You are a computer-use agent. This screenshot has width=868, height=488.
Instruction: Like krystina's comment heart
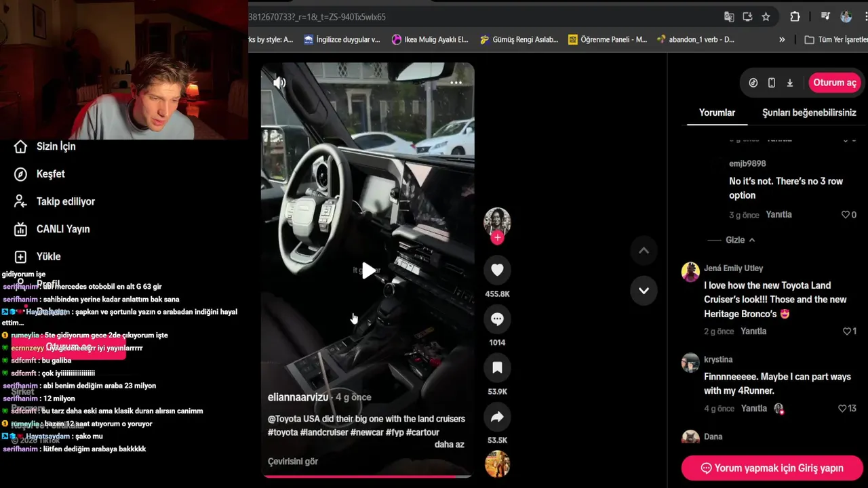pyautogui.click(x=843, y=409)
